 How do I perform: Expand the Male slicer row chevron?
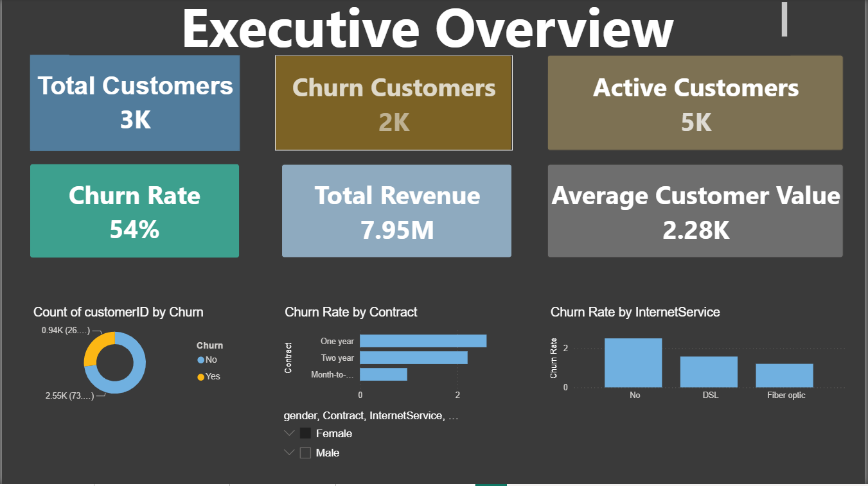(x=289, y=453)
